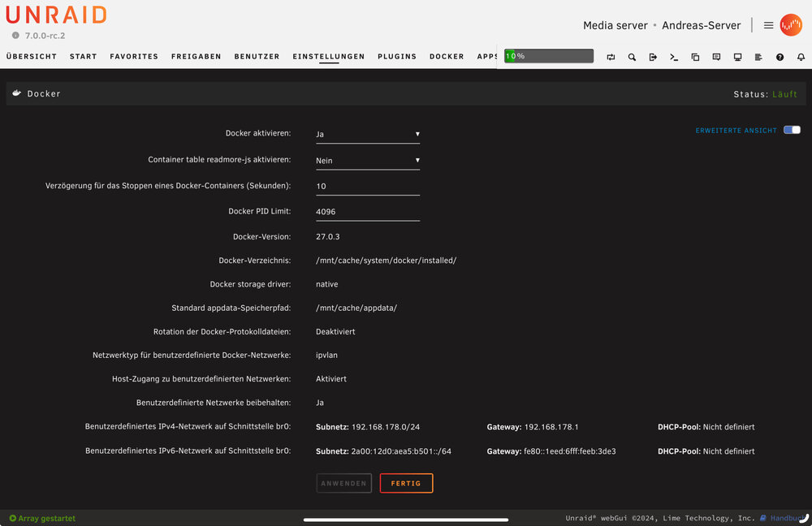Image resolution: width=812 pixels, height=526 pixels.
Task: Click the IPv4 gateway 192.168.178.1
Action: pos(551,427)
